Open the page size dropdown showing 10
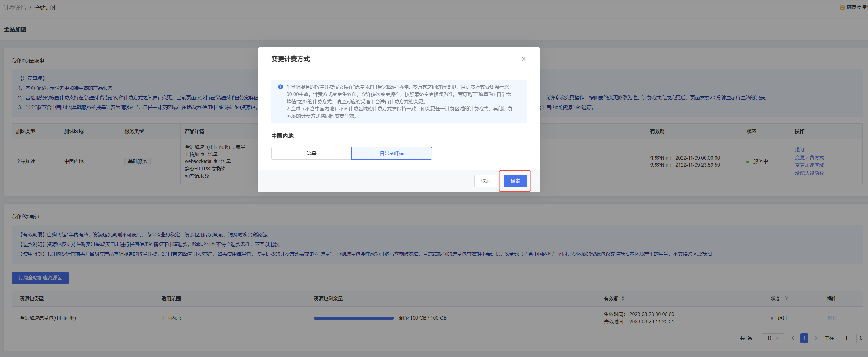 (773, 338)
